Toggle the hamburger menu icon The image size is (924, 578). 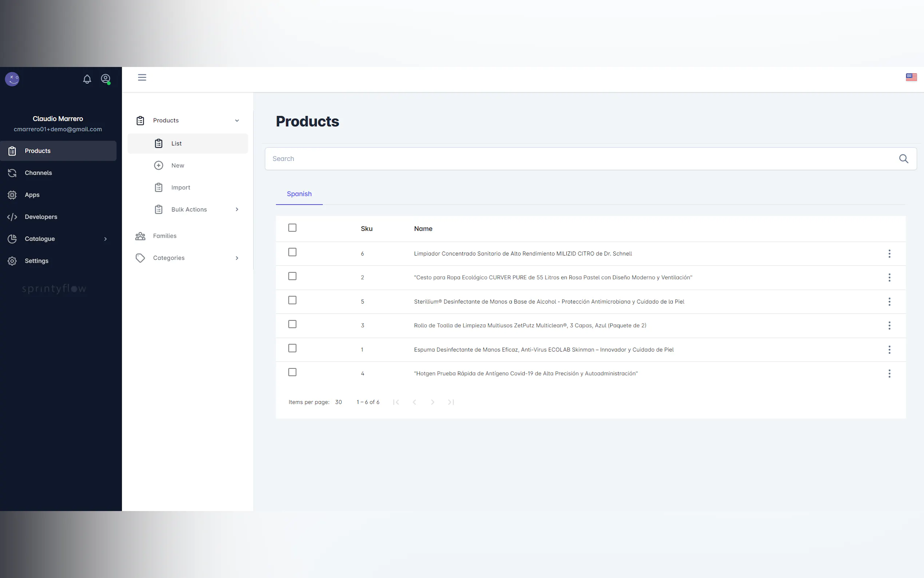(142, 78)
